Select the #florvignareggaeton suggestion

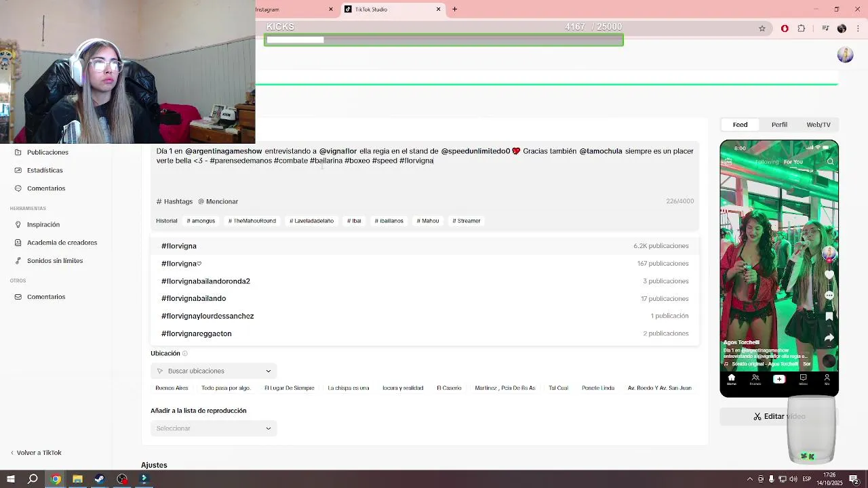coord(425,333)
